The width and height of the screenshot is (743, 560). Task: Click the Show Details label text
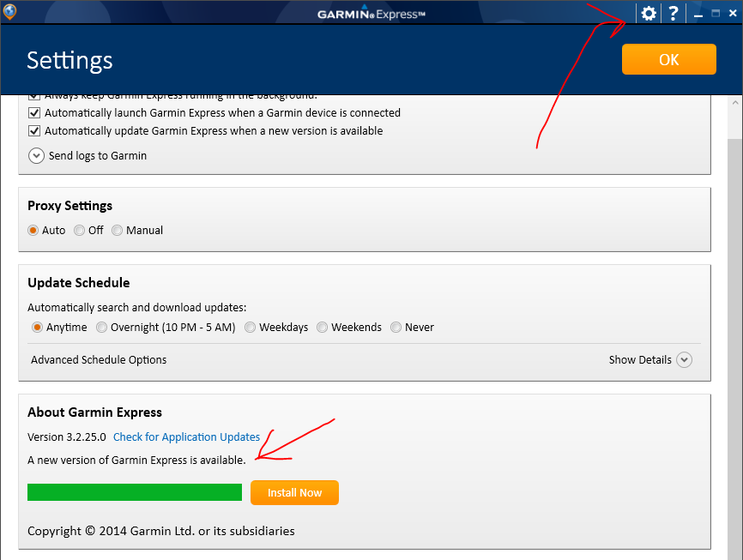point(640,359)
